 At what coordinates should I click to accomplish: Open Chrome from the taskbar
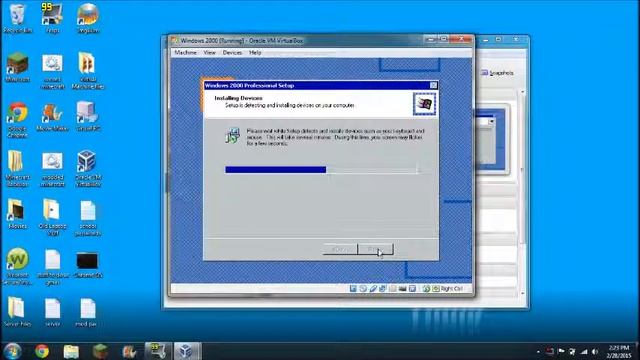click(42, 351)
